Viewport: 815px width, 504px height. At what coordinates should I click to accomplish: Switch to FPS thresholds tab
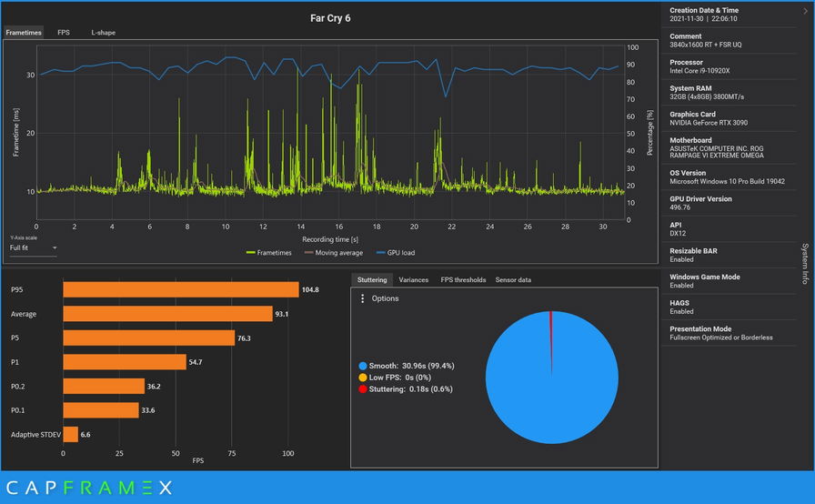point(463,280)
